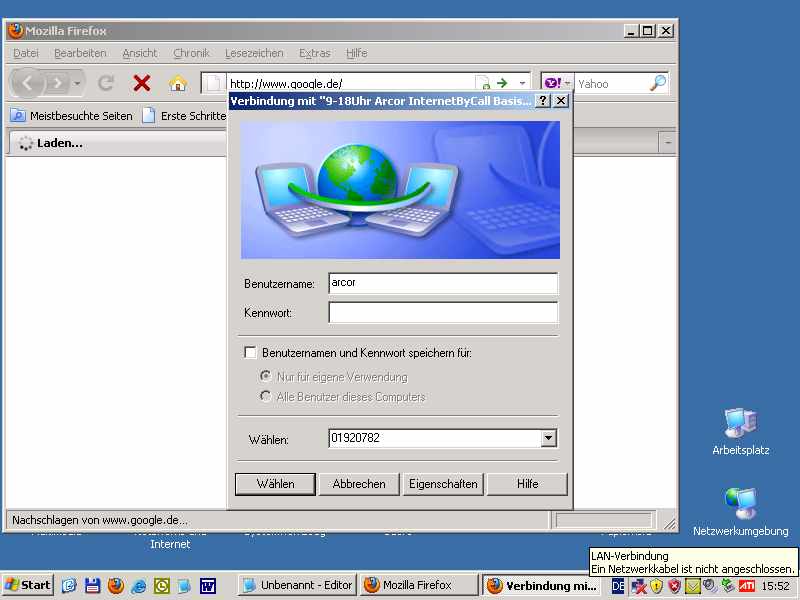800x600 pixels.
Task: Click the Wählen dial button
Action: pyautogui.click(x=276, y=484)
